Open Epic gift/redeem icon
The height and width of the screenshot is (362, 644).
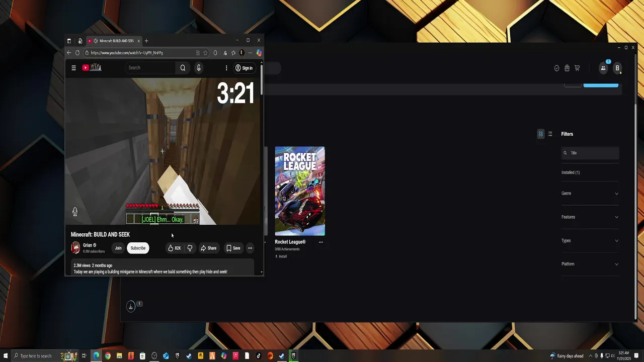[x=567, y=68]
